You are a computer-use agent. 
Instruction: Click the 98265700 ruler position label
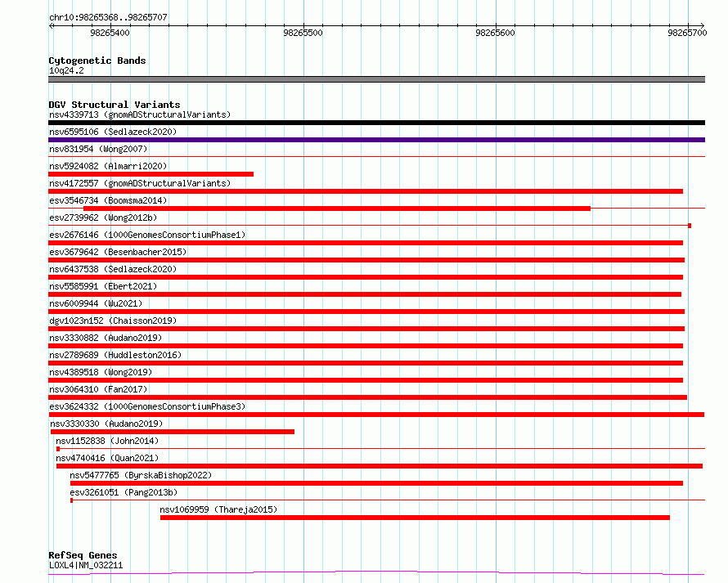coord(687,33)
